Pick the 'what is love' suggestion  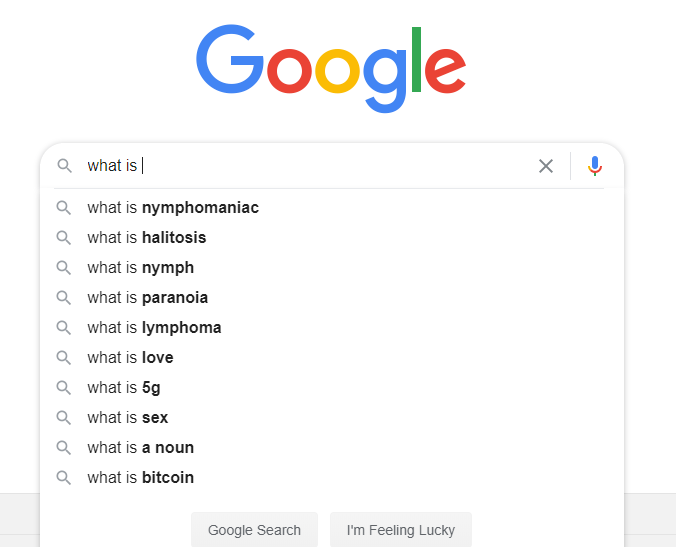point(130,358)
